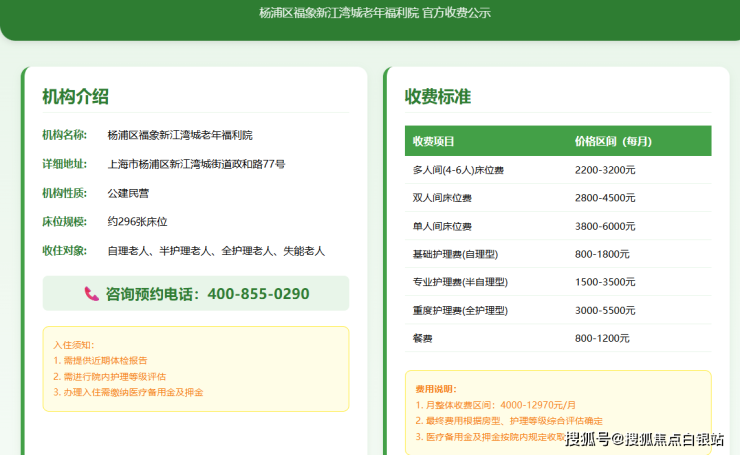
Task: Click the price 3000-5500元
Action: click(605, 310)
